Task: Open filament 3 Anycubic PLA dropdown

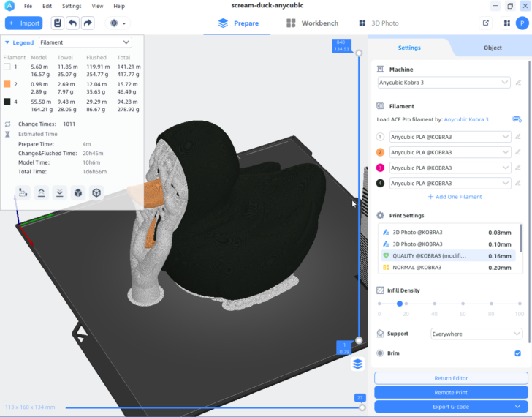Action: pos(450,168)
